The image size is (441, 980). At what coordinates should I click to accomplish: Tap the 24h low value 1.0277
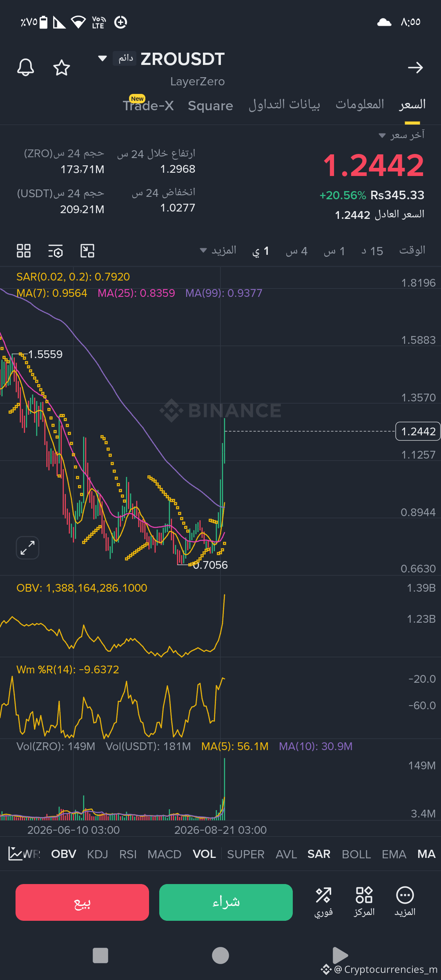pos(178,208)
